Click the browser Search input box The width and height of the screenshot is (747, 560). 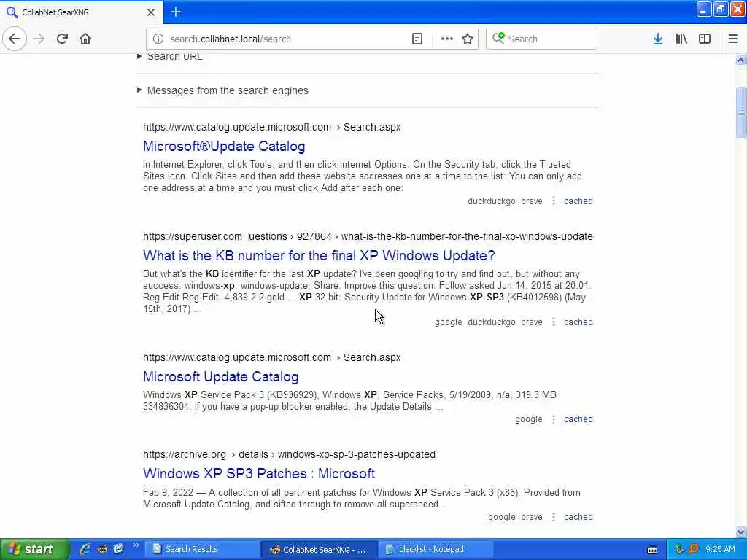point(541,39)
